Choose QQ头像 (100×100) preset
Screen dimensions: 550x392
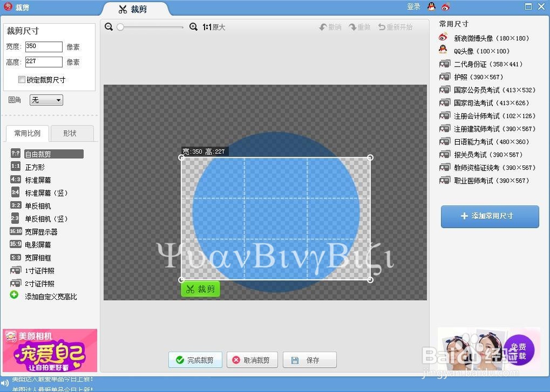tap(474, 51)
